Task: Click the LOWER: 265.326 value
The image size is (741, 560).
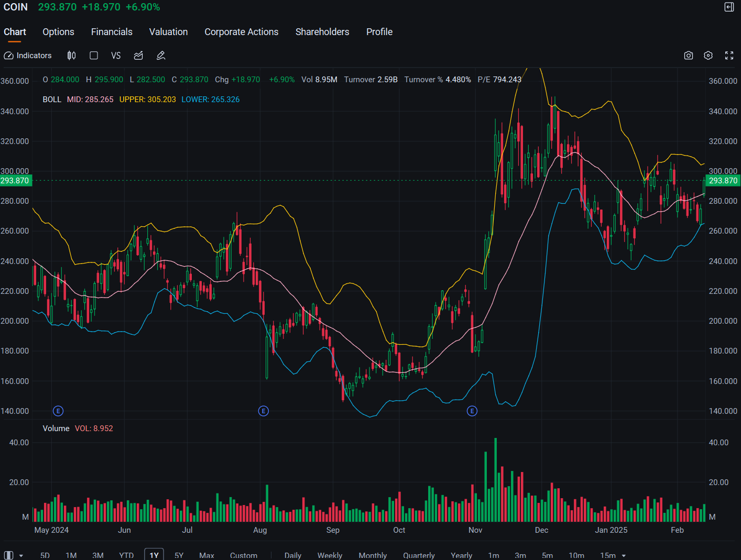Action: [211, 100]
